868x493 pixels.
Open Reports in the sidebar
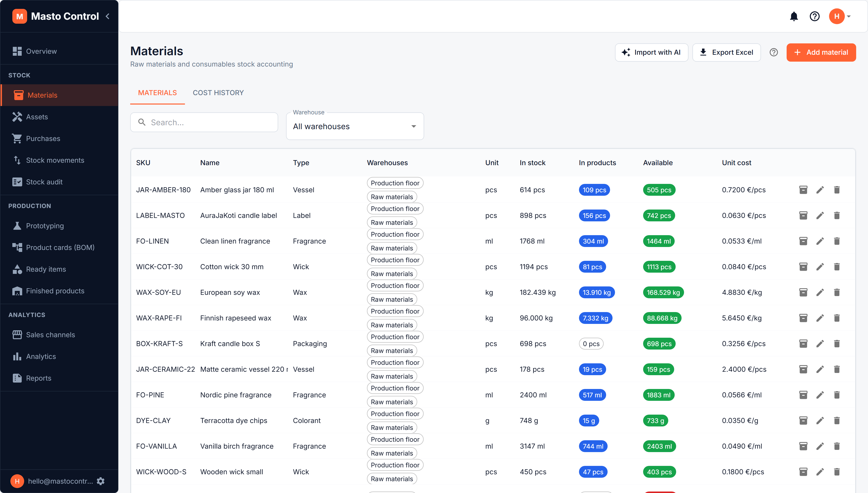(60, 378)
